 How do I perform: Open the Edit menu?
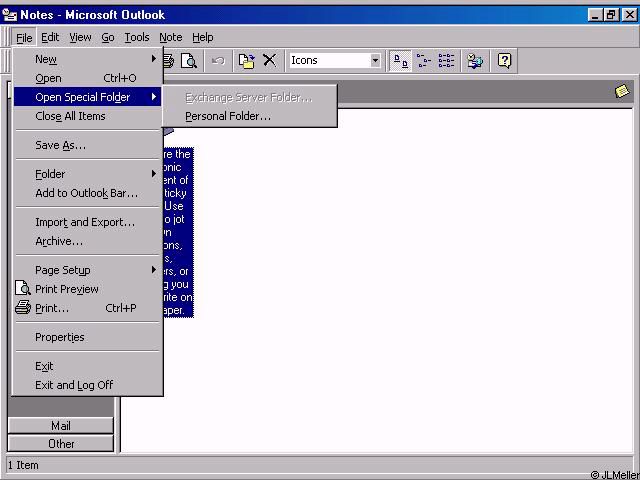click(50, 38)
